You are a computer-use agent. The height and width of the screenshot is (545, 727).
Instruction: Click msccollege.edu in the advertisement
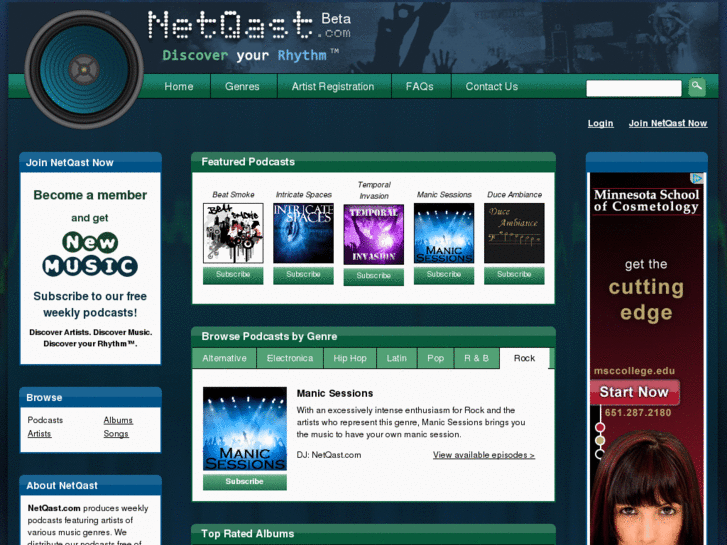[634, 371]
